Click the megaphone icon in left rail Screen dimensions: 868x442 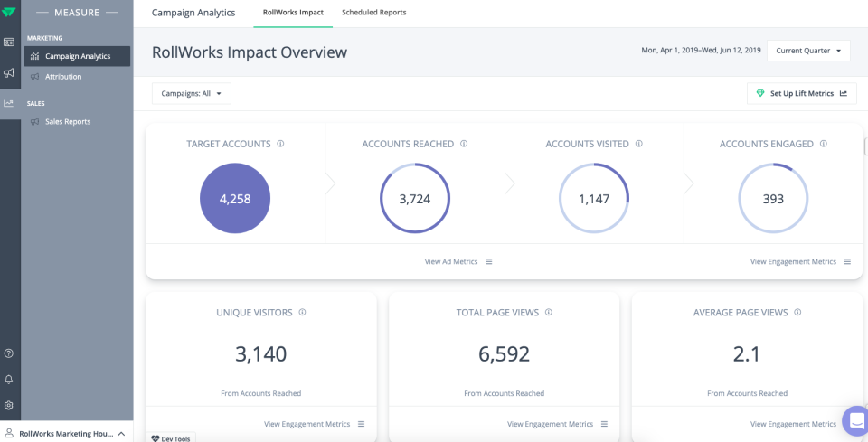point(8,72)
